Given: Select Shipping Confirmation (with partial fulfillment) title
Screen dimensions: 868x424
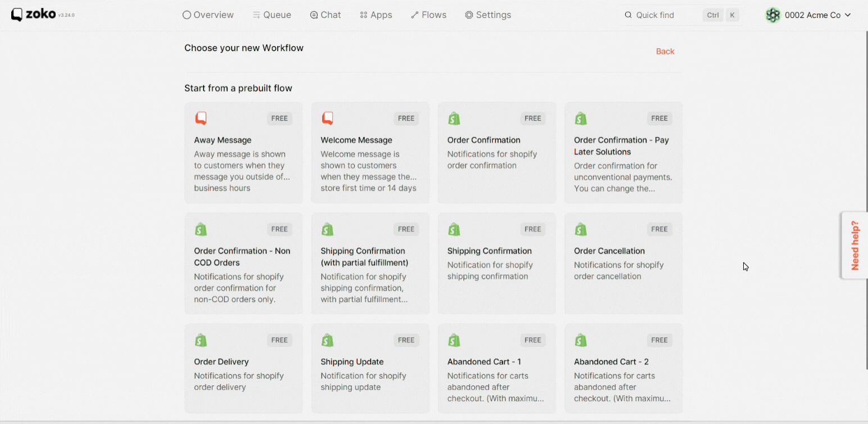Looking at the screenshot, I should [364, 256].
